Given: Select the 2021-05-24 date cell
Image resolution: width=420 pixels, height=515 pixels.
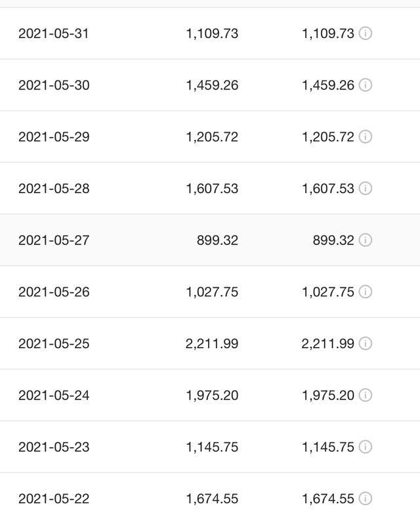Looking at the screenshot, I should (54, 395).
